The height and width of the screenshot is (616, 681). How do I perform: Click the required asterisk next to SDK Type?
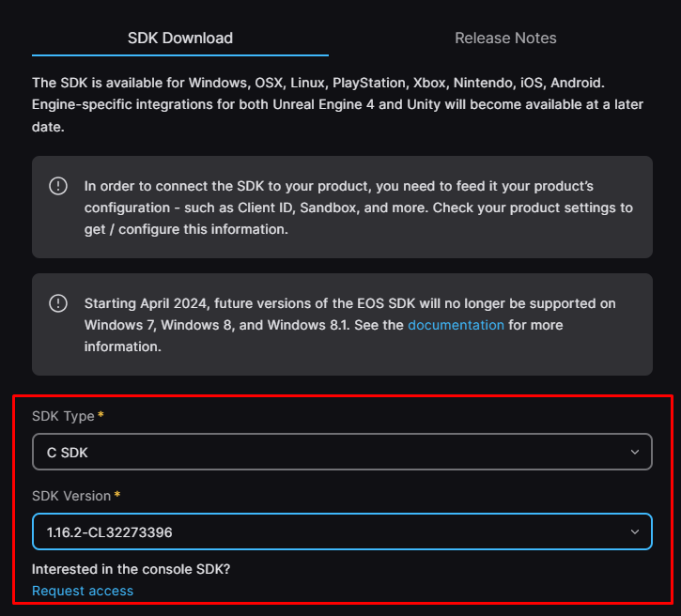click(x=101, y=415)
